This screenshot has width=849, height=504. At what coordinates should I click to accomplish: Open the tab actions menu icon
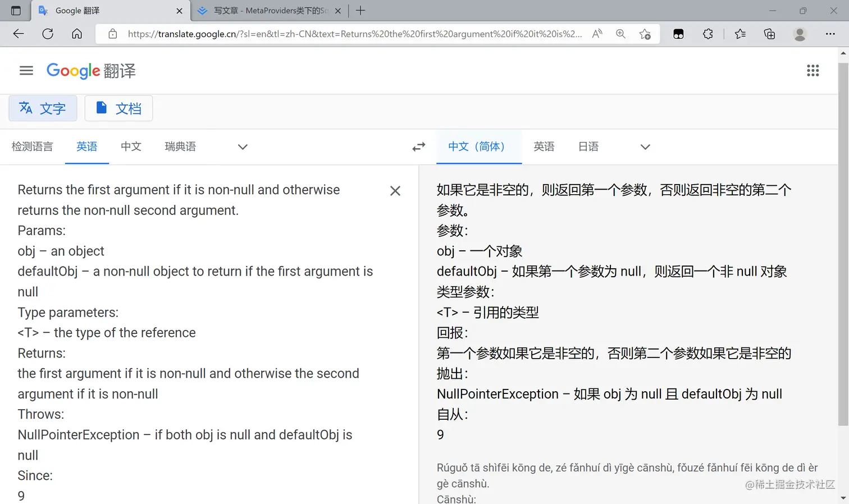(16, 11)
